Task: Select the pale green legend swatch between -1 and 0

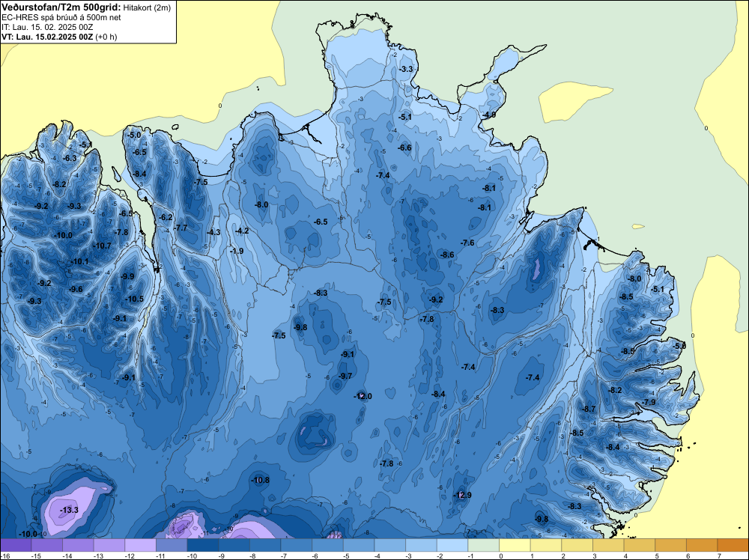Action: click(484, 545)
